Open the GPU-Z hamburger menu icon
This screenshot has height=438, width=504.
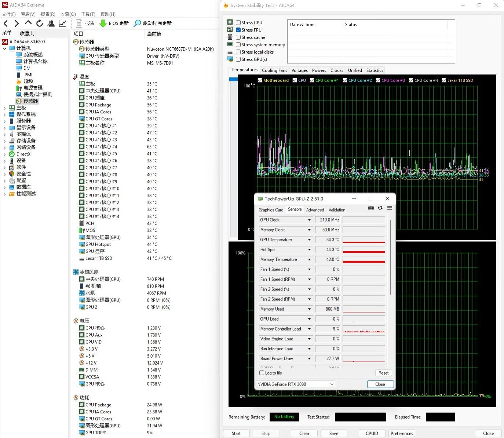[x=390, y=208]
